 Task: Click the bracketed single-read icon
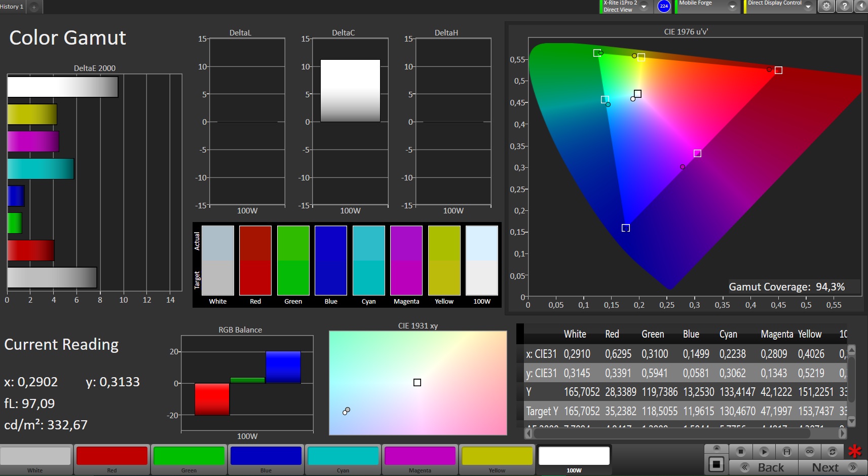tap(786, 451)
